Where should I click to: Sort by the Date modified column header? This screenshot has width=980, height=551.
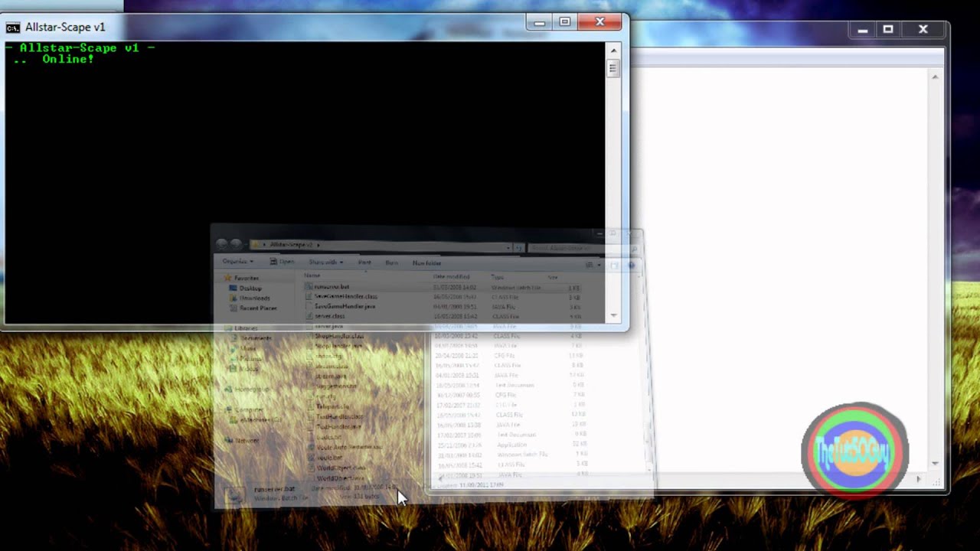(x=452, y=277)
